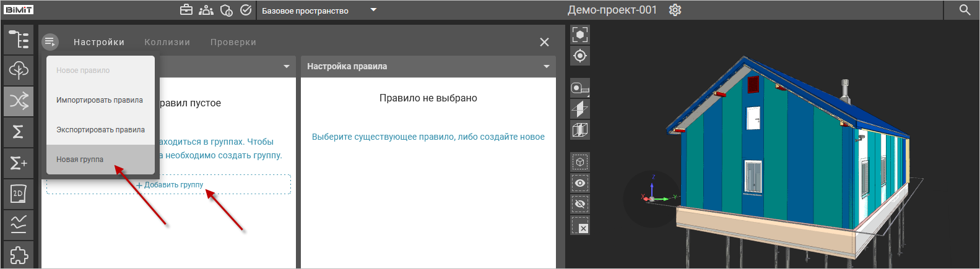
Task: Click the checkmark tasks icon
Action: click(246, 10)
